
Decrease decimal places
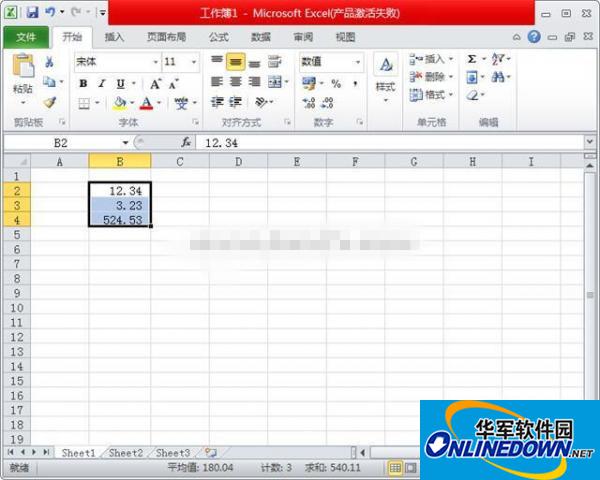(327, 103)
